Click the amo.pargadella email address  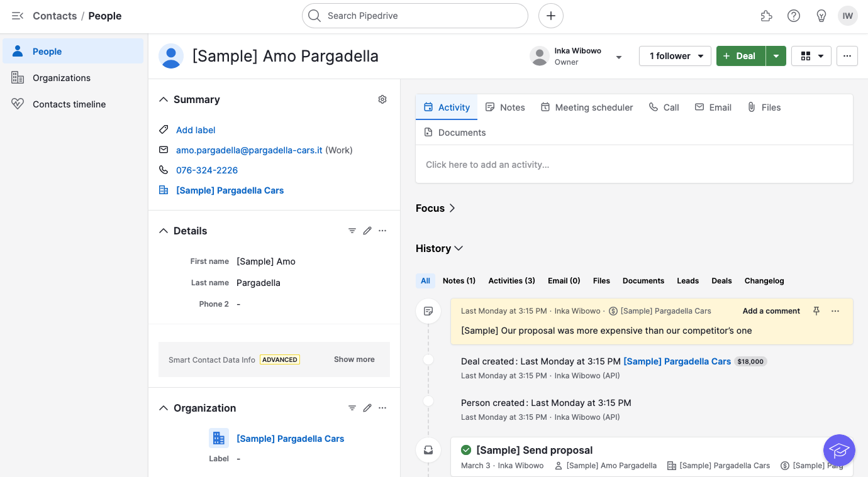[249, 150]
